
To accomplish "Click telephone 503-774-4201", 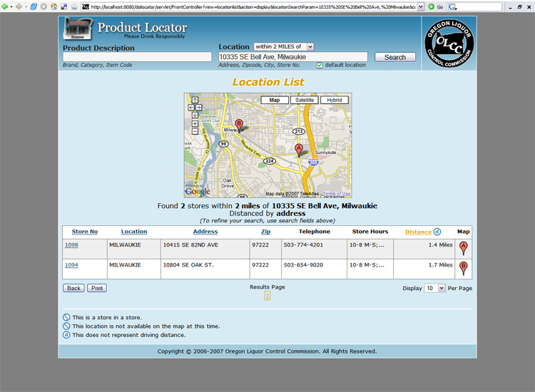I will (303, 244).
